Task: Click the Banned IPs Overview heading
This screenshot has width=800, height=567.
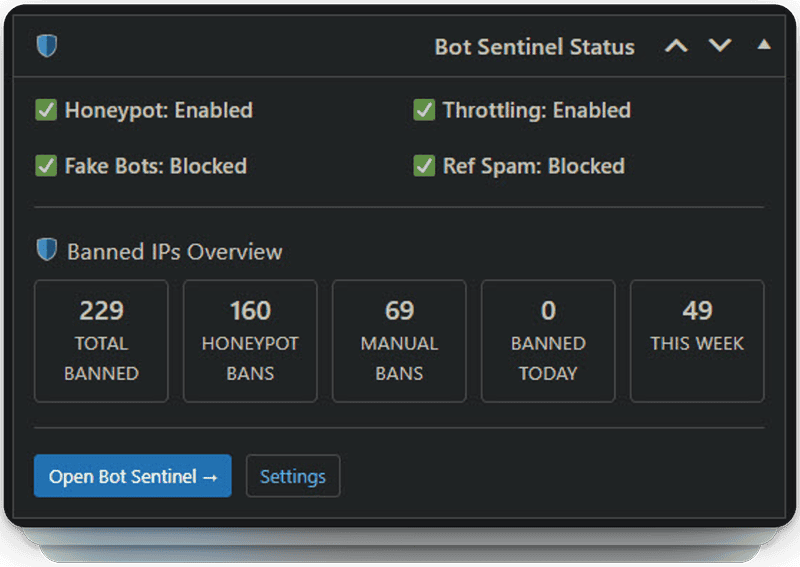Action: click(174, 252)
